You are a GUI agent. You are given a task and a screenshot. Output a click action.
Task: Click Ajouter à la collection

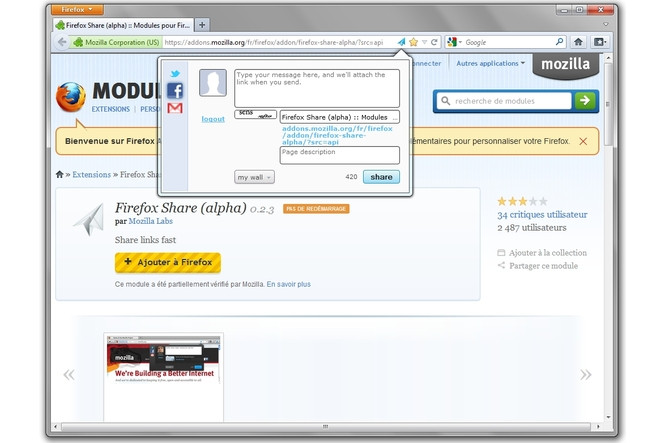pyautogui.click(x=542, y=253)
